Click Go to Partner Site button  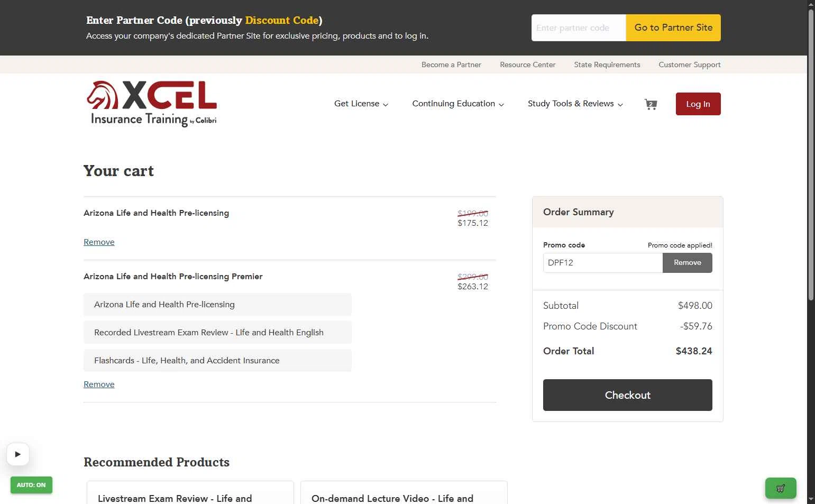click(x=673, y=28)
